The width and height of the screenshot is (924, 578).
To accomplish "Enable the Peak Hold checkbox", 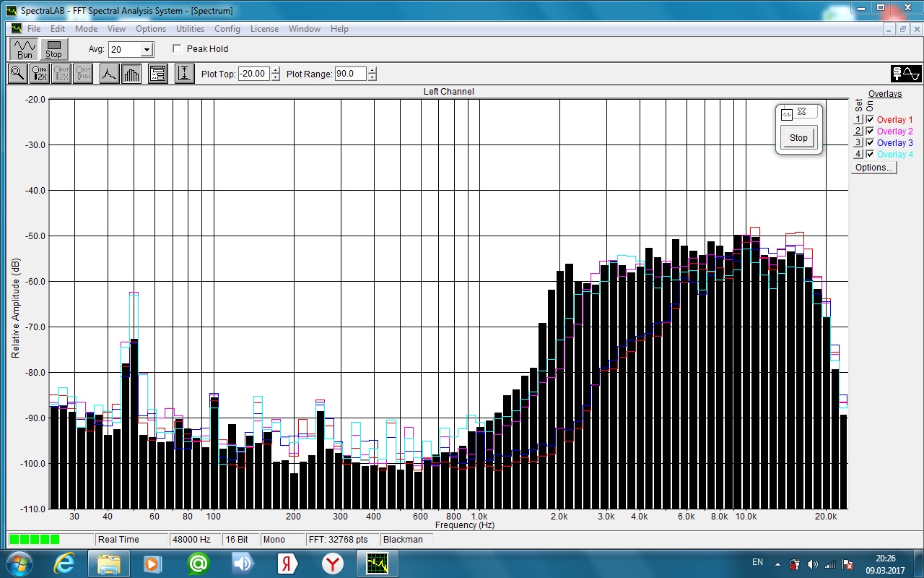I will tap(178, 49).
